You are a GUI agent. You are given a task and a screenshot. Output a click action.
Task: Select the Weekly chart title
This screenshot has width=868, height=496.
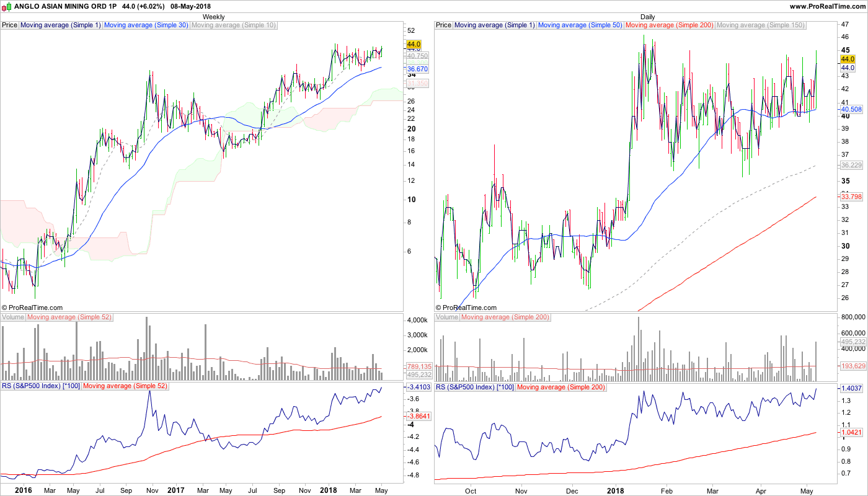(214, 17)
